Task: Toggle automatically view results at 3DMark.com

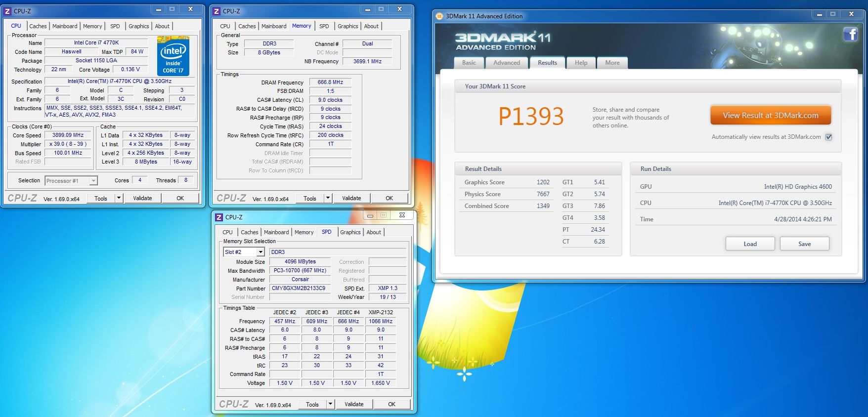Action: [829, 137]
